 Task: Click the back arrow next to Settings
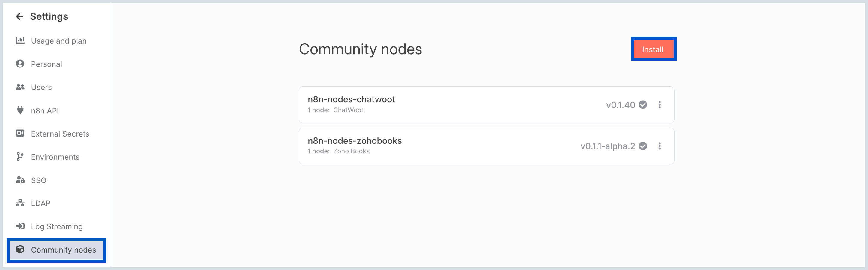(19, 16)
